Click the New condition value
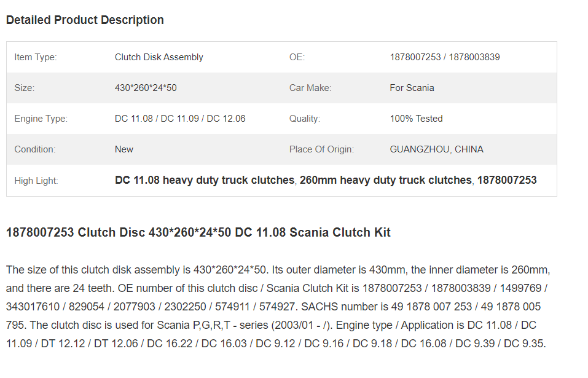The width and height of the screenshot is (588, 378). [123, 149]
